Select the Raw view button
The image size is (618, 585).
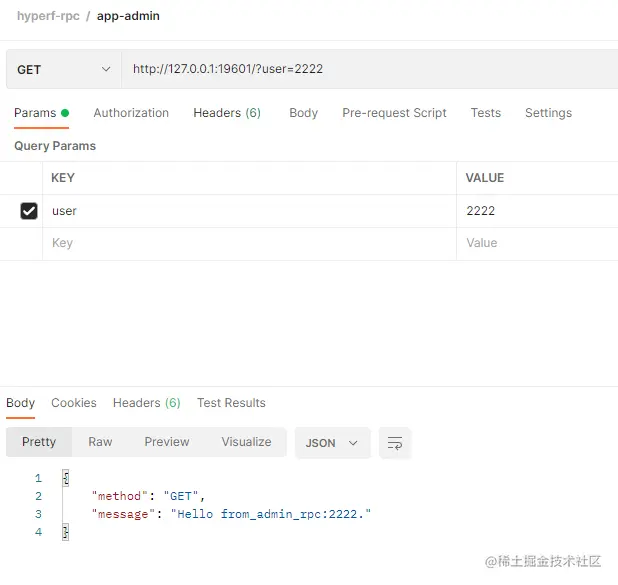[x=100, y=442]
